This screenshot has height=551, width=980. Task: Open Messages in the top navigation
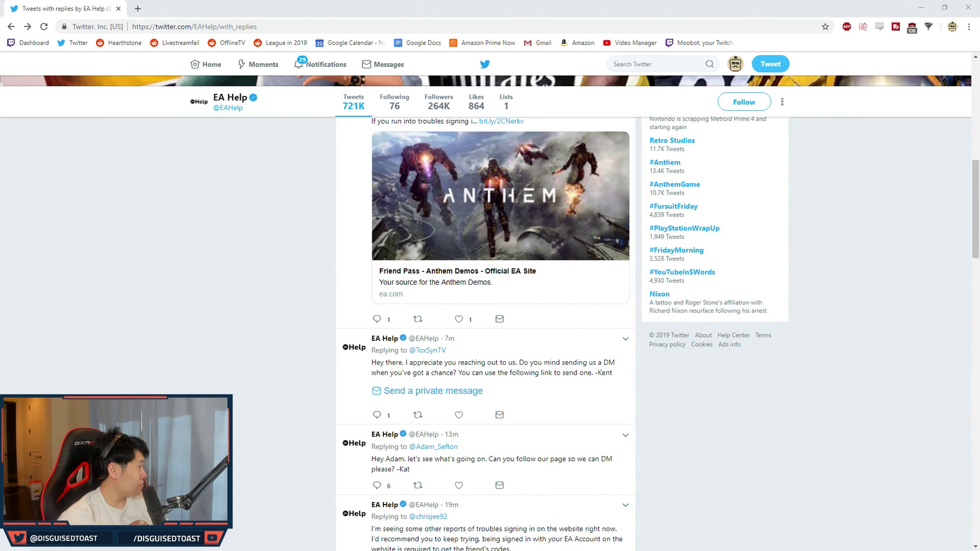point(383,64)
